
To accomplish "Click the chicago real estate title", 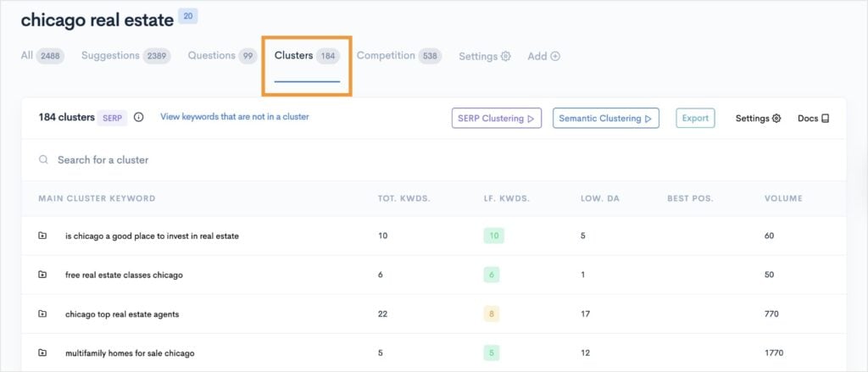I will tap(97, 20).
